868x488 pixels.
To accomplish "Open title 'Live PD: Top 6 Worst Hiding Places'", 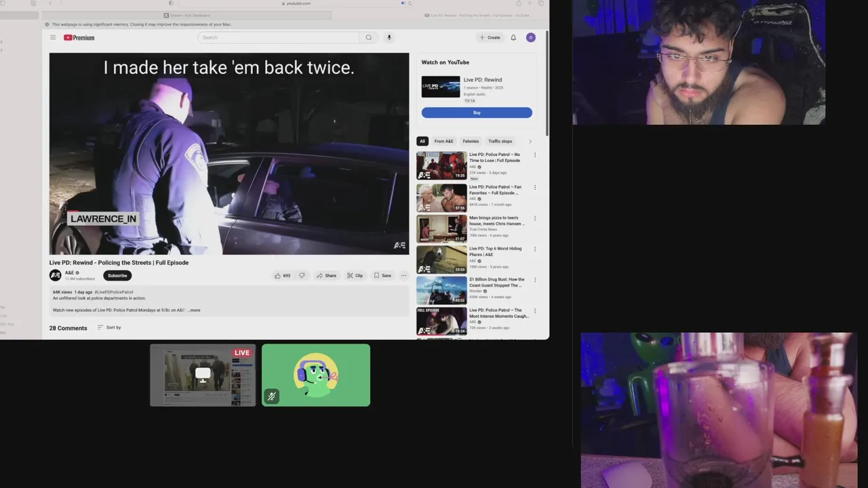I will 496,251.
